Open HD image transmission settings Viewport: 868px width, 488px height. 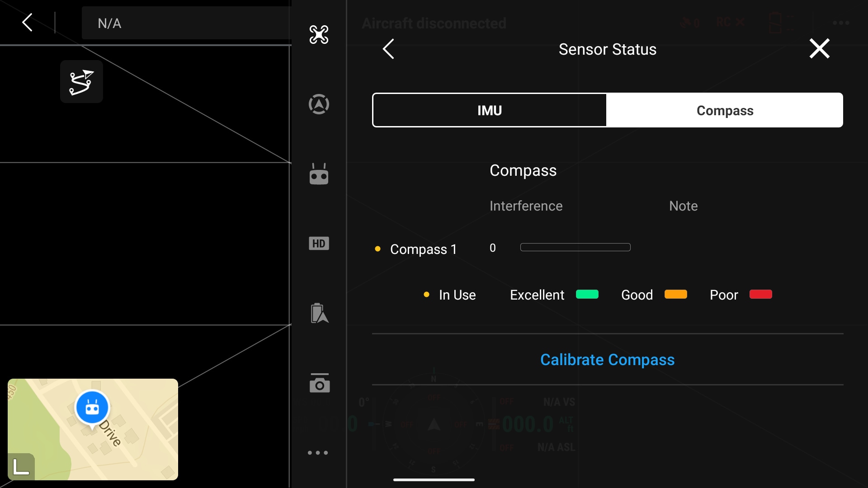tap(319, 243)
